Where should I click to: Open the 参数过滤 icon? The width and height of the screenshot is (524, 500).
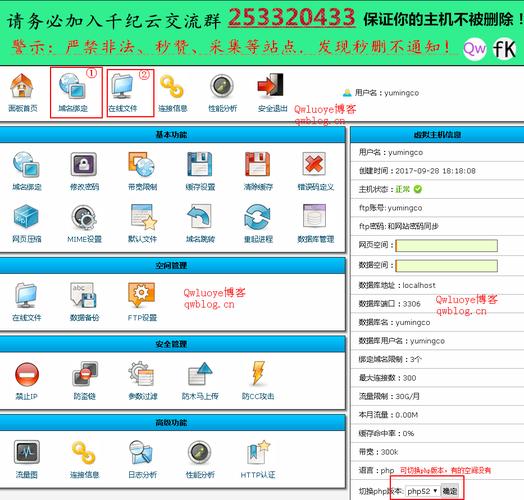click(x=141, y=374)
